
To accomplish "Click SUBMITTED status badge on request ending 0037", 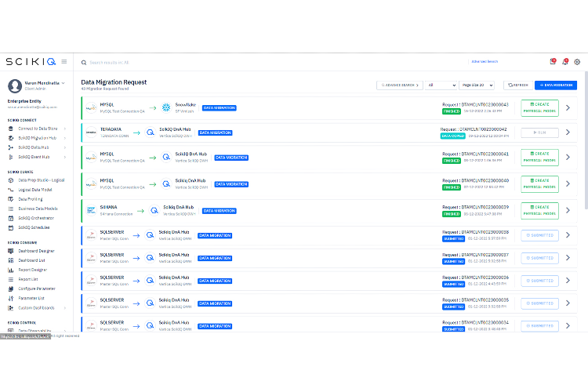I will pos(453,261).
